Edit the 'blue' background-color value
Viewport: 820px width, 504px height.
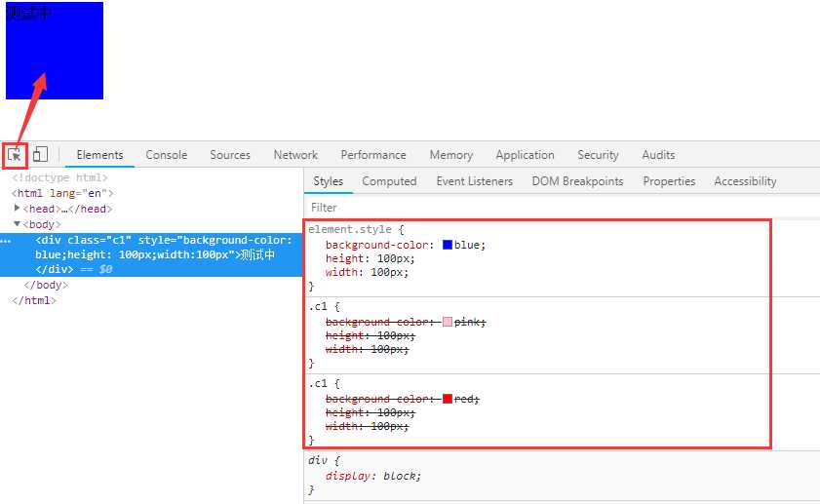click(468, 245)
